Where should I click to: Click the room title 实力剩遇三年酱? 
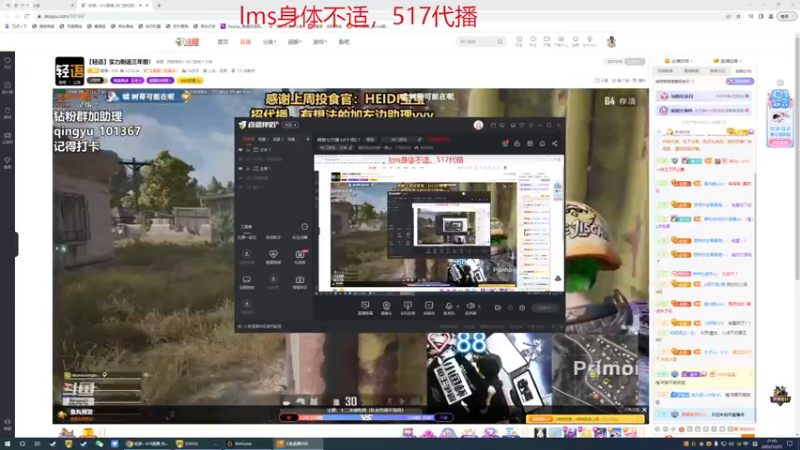pyautogui.click(x=120, y=62)
